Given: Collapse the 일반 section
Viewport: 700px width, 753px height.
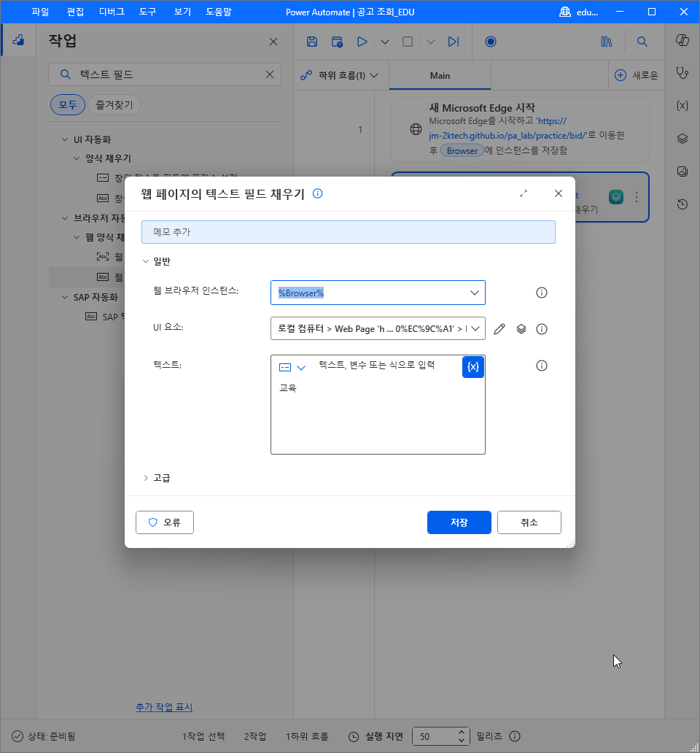Looking at the screenshot, I should 145,261.
